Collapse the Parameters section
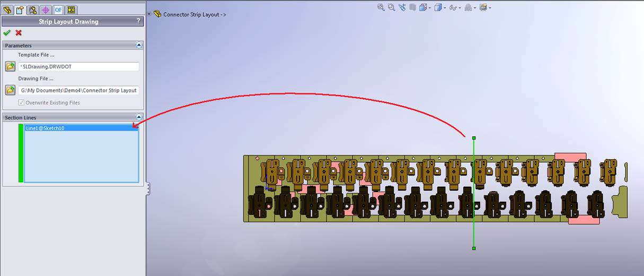This screenshot has height=276, width=644. click(139, 46)
